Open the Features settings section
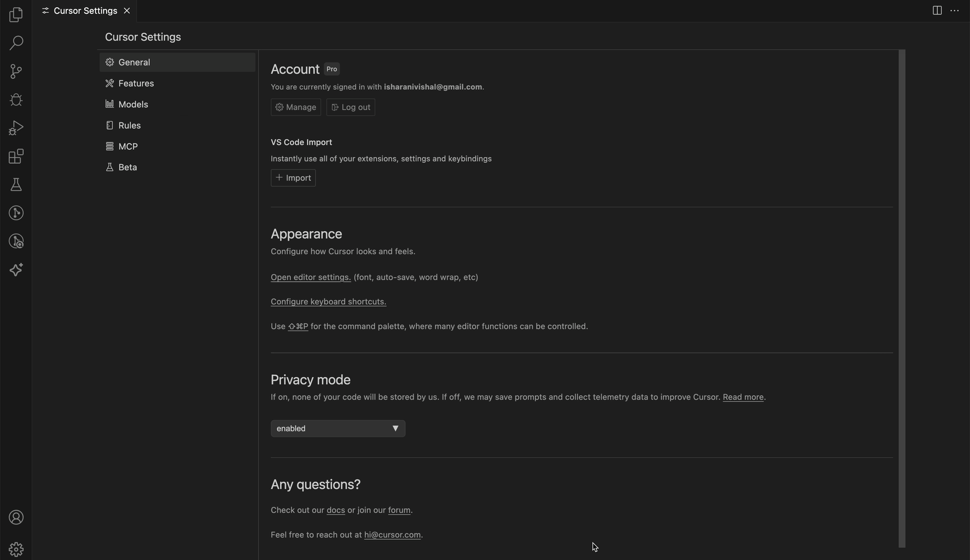Screen dimensions: 970x560 [177, 83]
